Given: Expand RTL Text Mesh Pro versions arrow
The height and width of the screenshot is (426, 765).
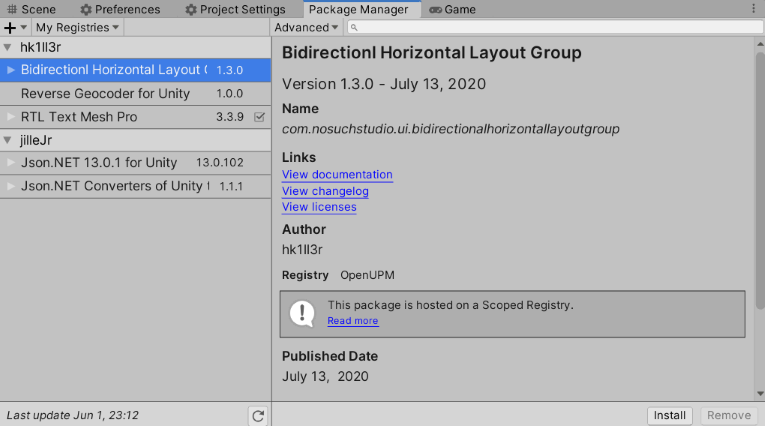Looking at the screenshot, I should [11, 117].
